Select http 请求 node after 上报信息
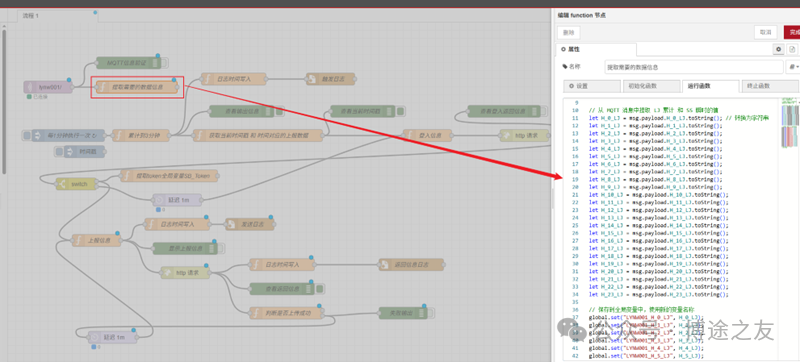Viewport: 800px width, 362px height. (x=185, y=273)
